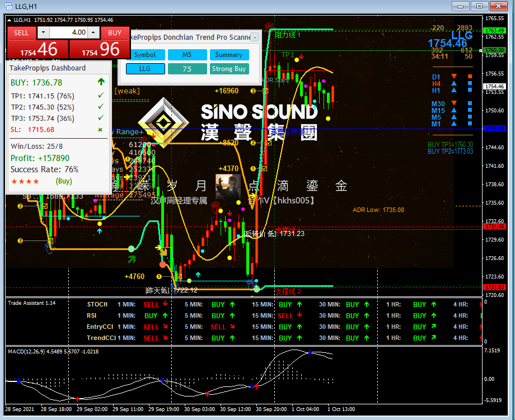Click the green up arrow beside BUY: 1736.78
The width and height of the screenshot is (515, 420).
101,82
